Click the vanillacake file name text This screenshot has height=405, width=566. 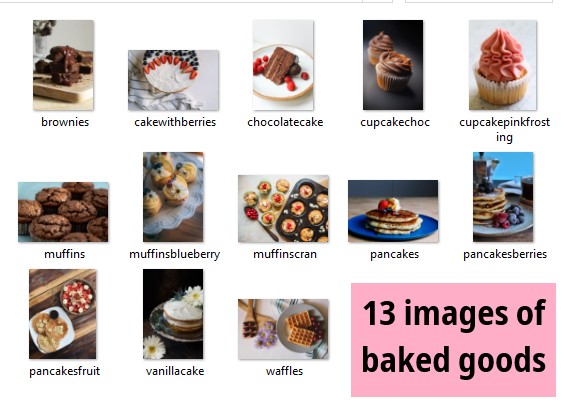[x=175, y=371]
